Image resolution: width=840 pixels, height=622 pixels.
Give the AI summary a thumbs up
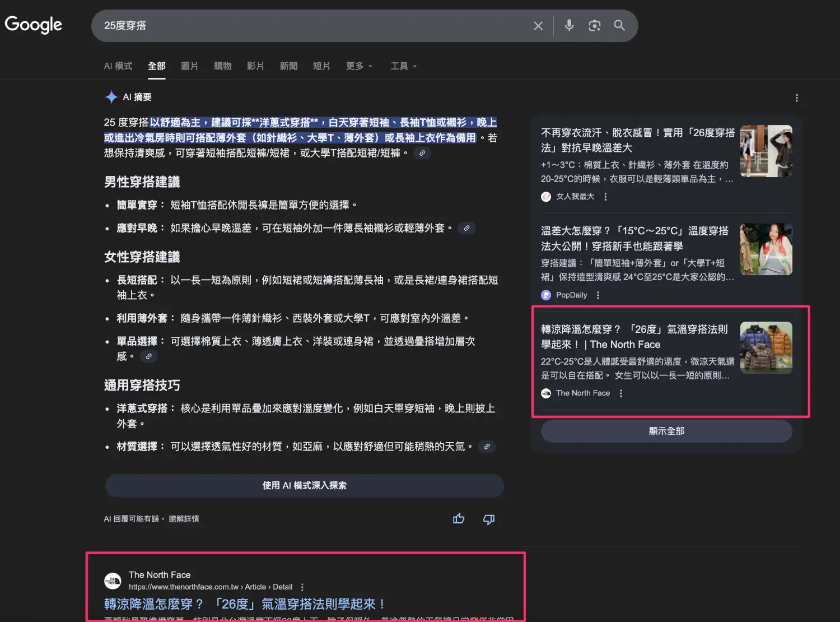[x=459, y=519]
